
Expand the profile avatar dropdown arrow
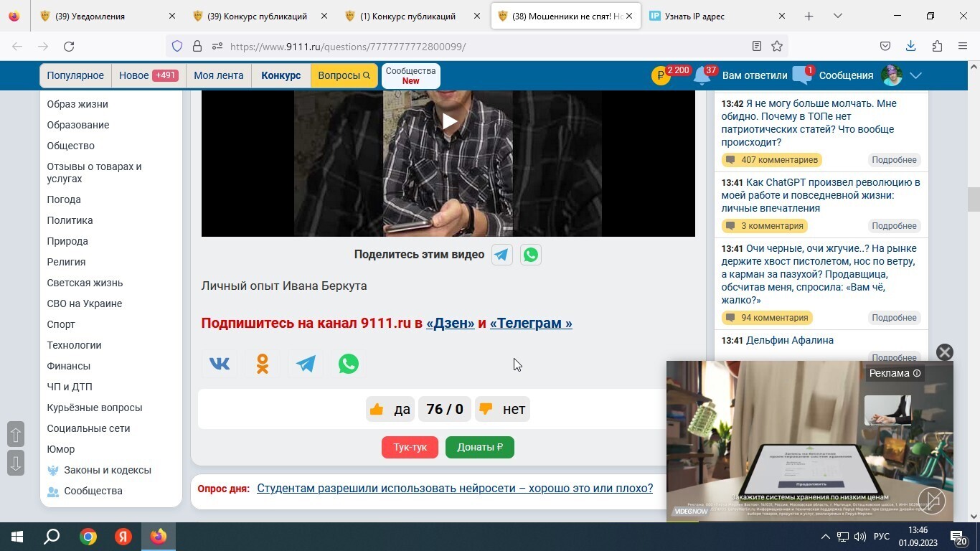pyautogui.click(x=915, y=75)
